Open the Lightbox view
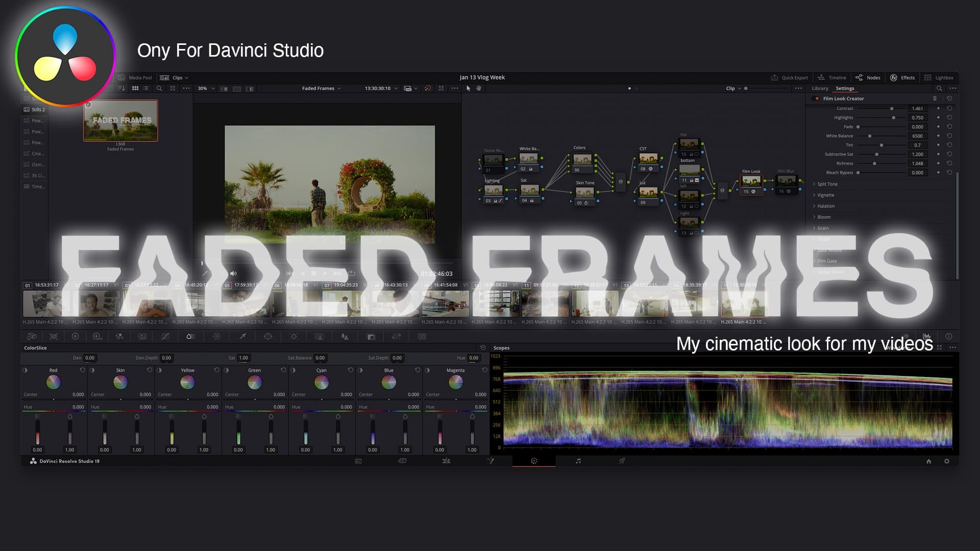Screen dimensions: 980x551 tap(938, 78)
